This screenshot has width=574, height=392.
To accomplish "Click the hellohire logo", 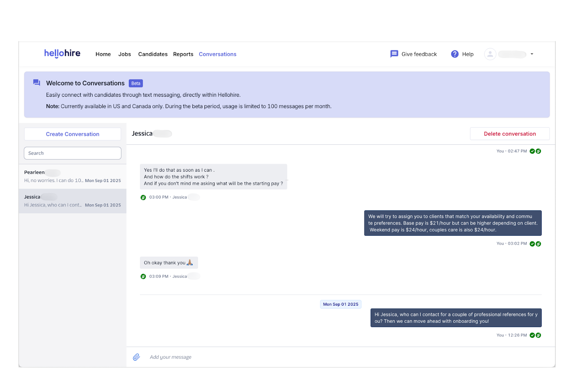I will point(62,53).
